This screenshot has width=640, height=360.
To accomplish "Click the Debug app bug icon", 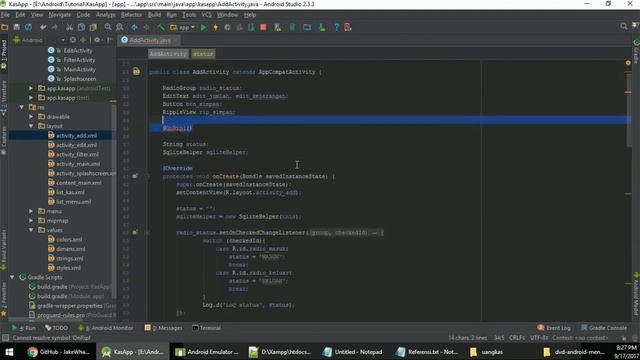I will [x=227, y=27].
